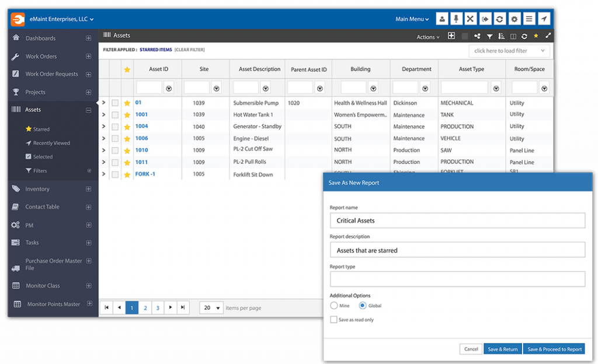The image size is (598, 364).
Task: Check the box for asset 1004 row
Action: pyautogui.click(x=115, y=127)
